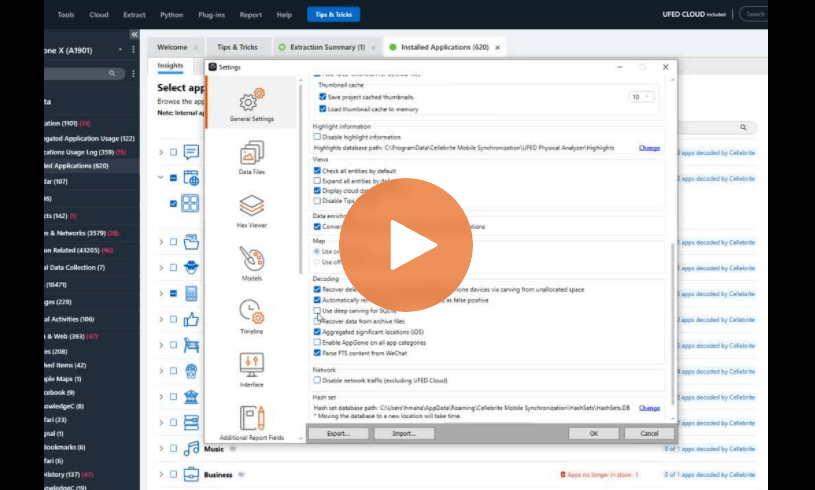Switch to Extraction Summary (1) tab
815x490 pixels.
[x=327, y=47]
